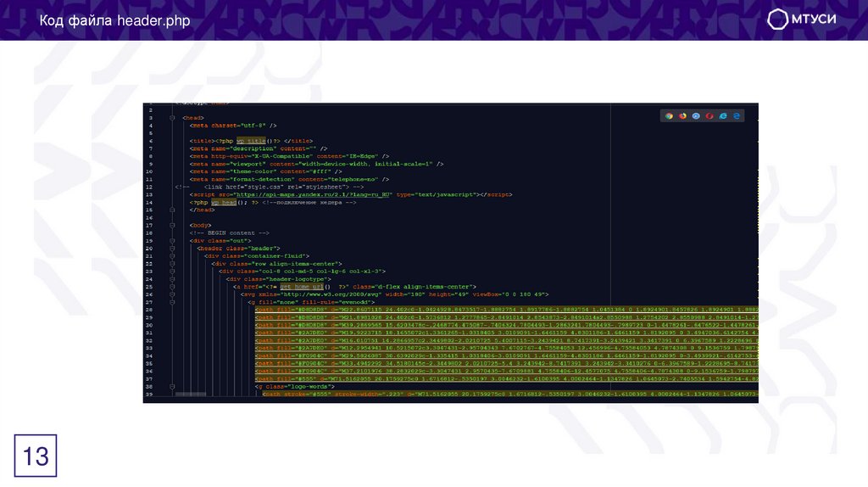Click the slide title "Код файла header.php"

point(114,20)
